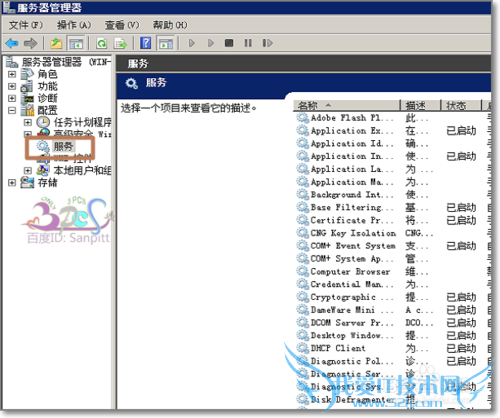Click the second play arrow toolbar button
The width and height of the screenshot is (500, 418).
(211, 43)
